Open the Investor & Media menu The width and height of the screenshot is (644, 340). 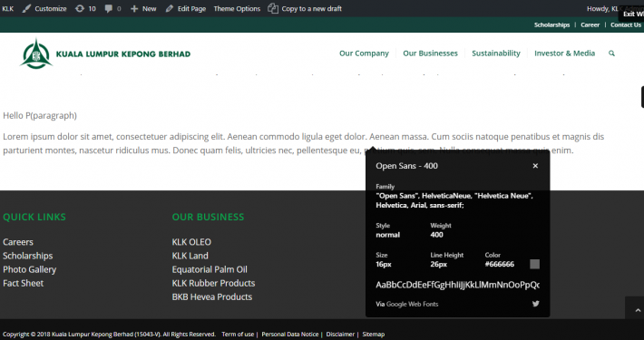[x=564, y=53]
